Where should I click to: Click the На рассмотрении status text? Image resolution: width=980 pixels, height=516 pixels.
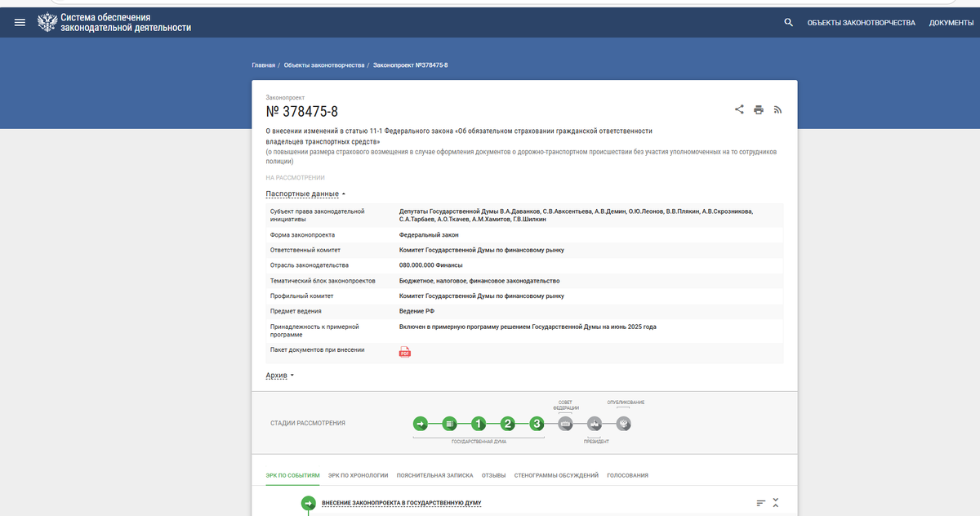click(x=296, y=177)
